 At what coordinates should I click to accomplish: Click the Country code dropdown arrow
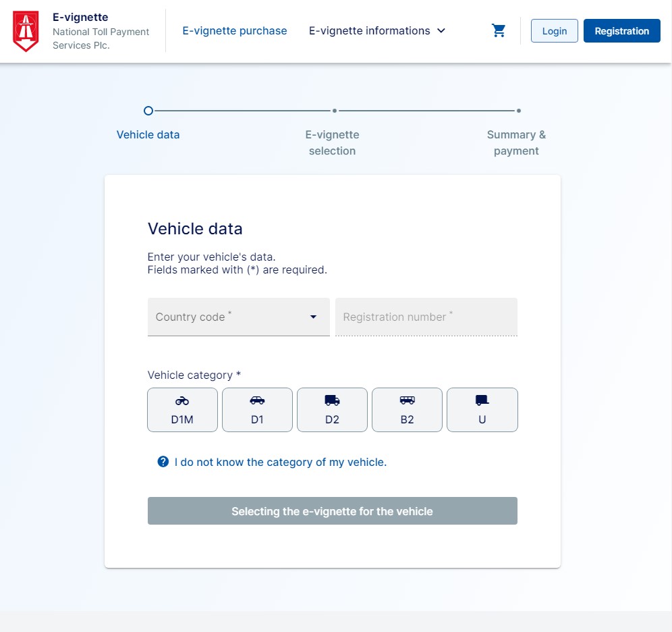(x=313, y=317)
